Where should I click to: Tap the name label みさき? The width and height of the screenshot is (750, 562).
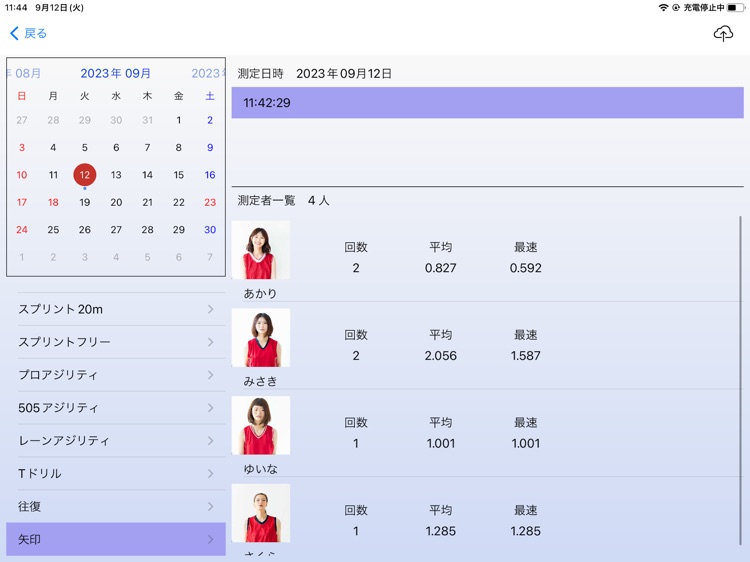pos(260,381)
